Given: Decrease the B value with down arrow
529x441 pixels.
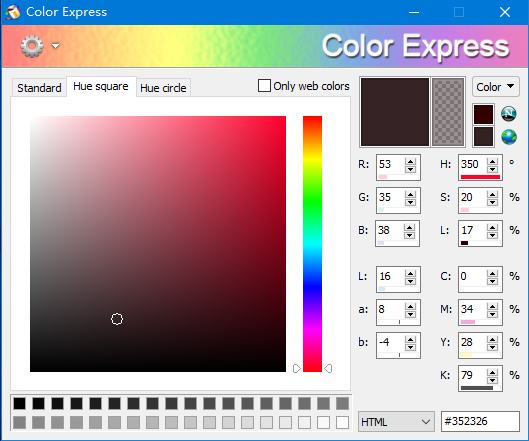Looking at the screenshot, I should (x=410, y=235).
